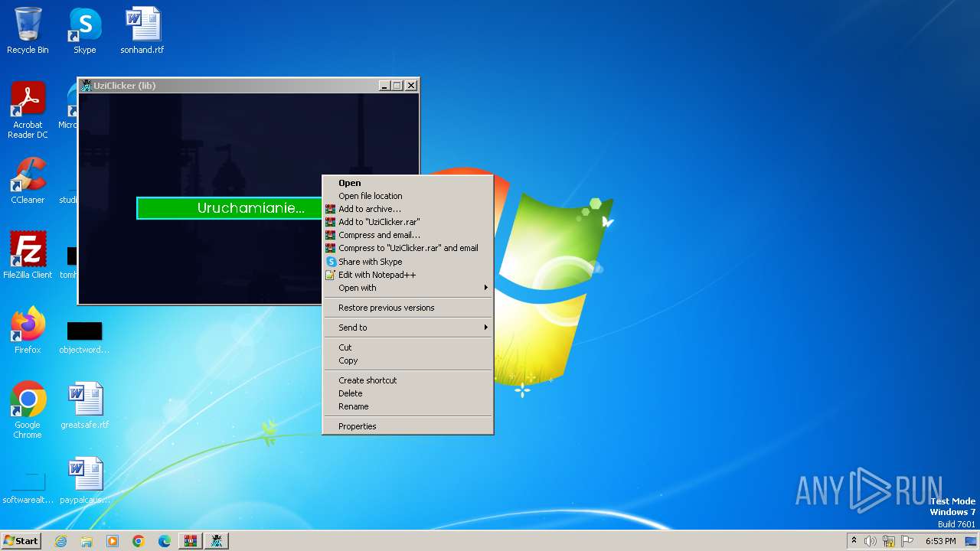Choose Rename from the context menu
The height and width of the screenshot is (551, 980).
tap(408, 406)
